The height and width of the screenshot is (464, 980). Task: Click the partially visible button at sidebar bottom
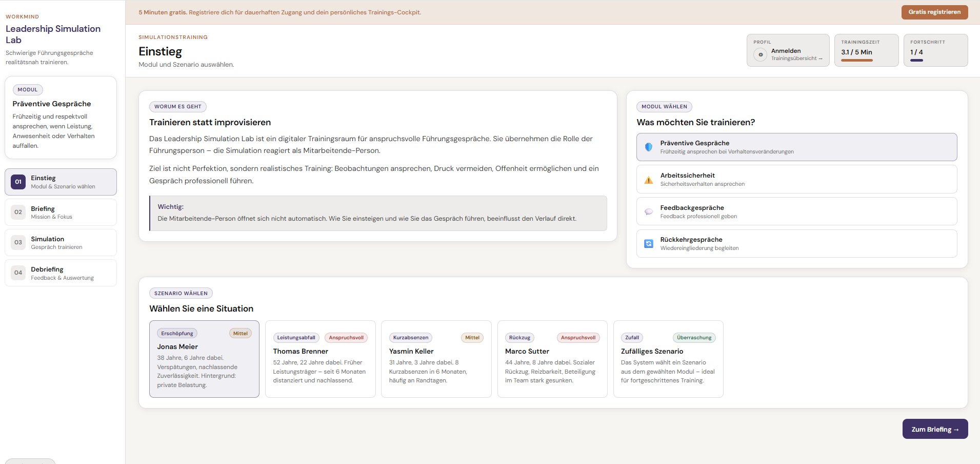click(x=30, y=461)
